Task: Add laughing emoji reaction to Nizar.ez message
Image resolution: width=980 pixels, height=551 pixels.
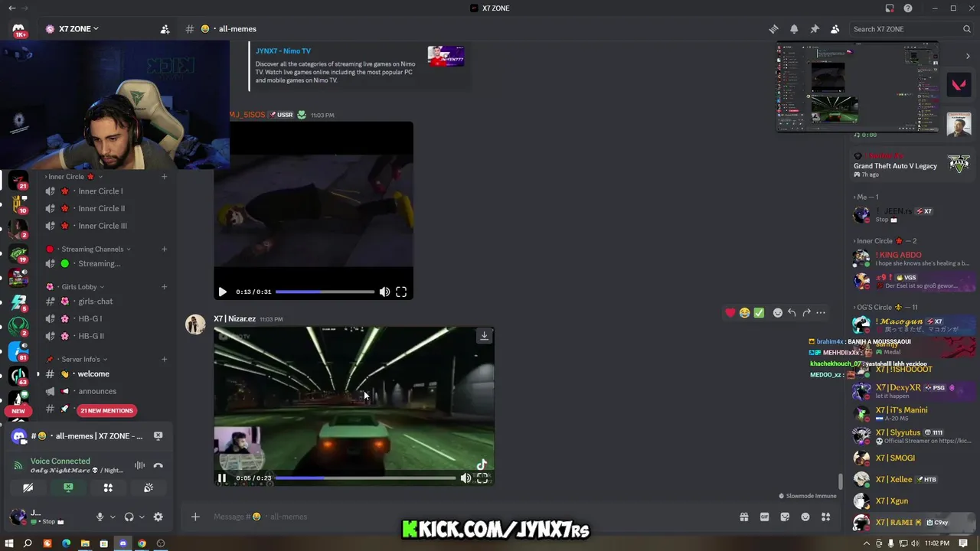Action: click(x=744, y=312)
